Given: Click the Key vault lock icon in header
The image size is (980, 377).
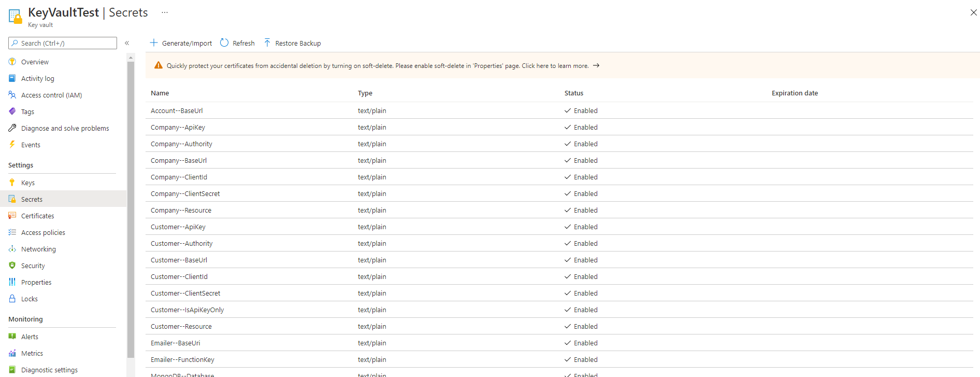Looking at the screenshot, I should click(x=16, y=17).
